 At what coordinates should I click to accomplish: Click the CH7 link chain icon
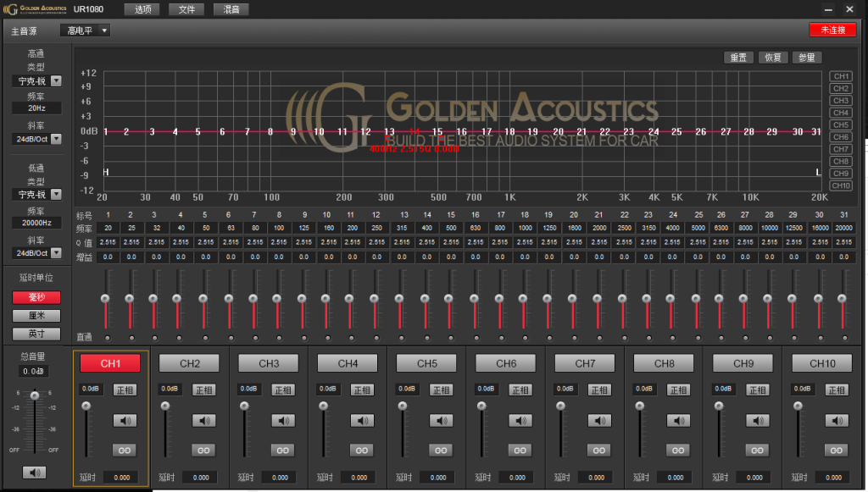[599, 451]
